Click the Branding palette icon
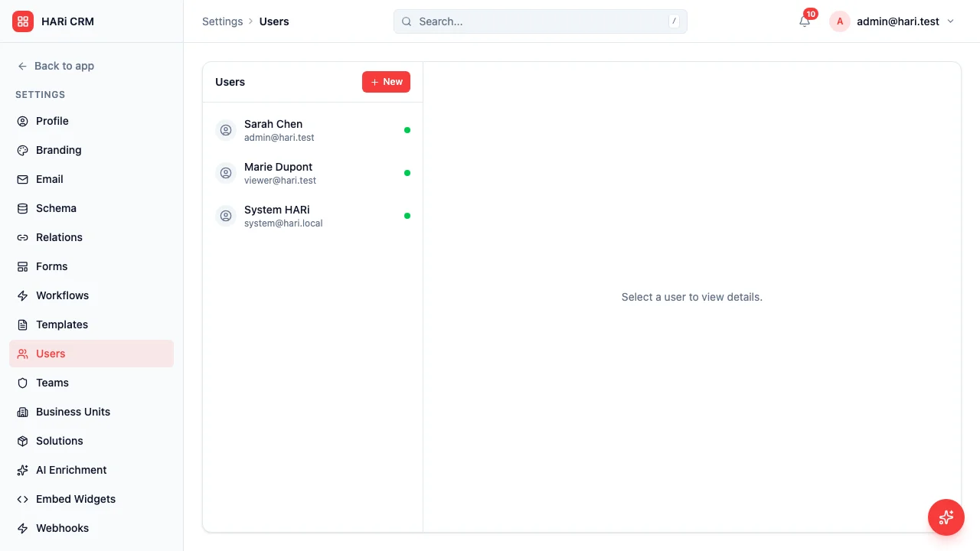Viewport: 980px width, 551px height. 22,150
